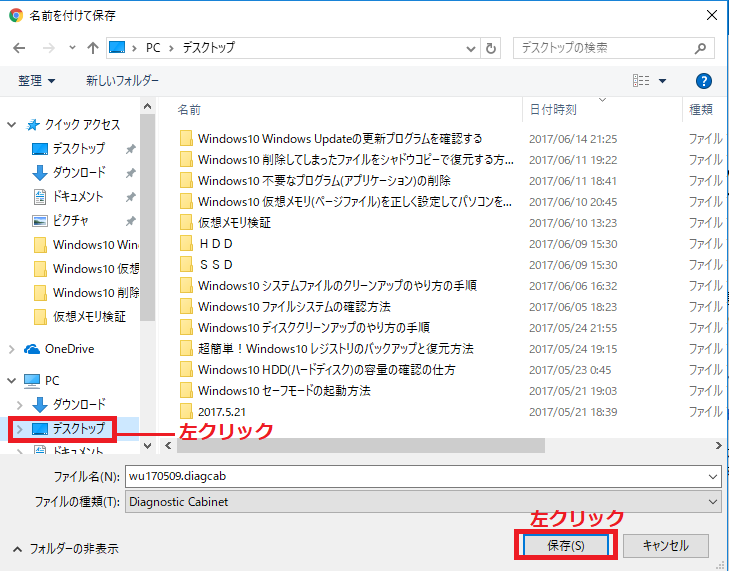Click the back navigation arrow
The width and height of the screenshot is (729, 571).
19,48
